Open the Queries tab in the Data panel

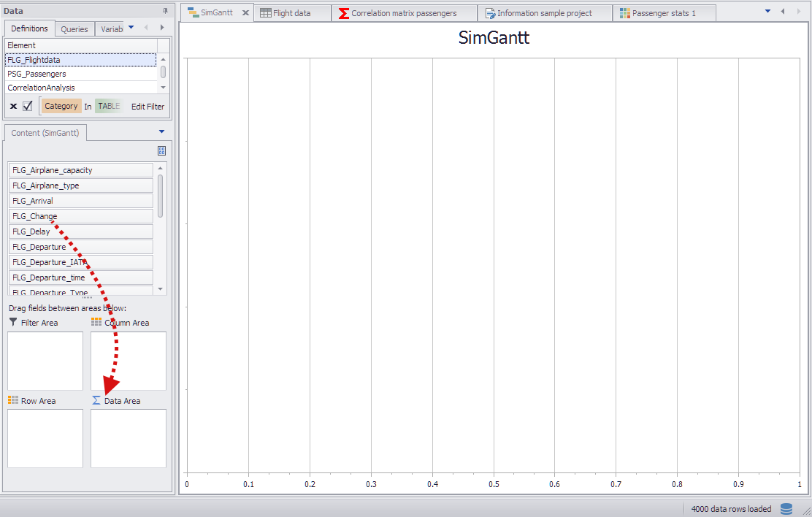[x=74, y=28]
